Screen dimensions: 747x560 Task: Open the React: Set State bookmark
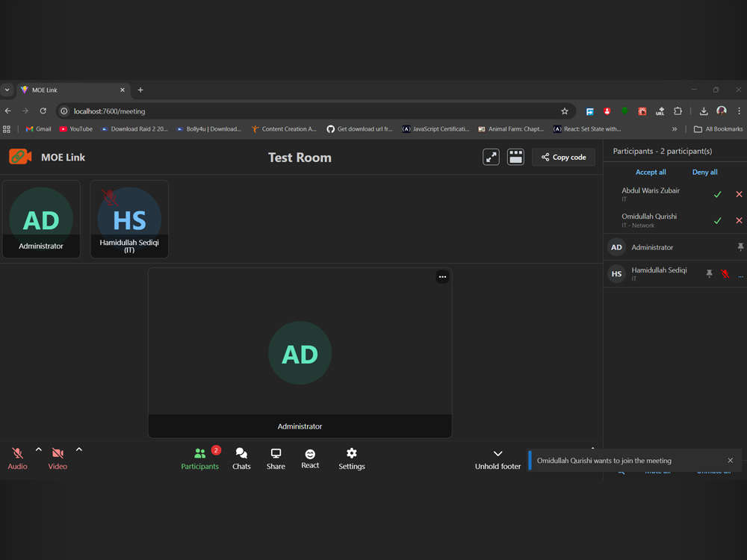(x=587, y=129)
